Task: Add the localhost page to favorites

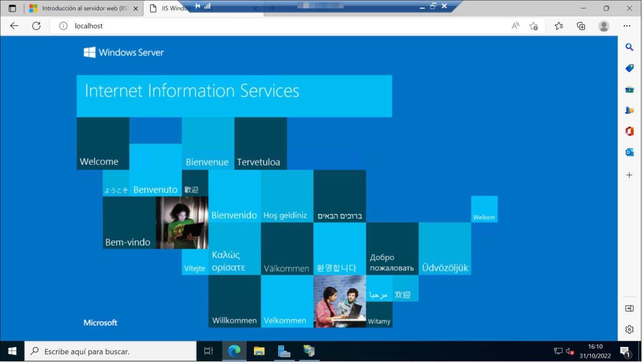Action: pyautogui.click(x=534, y=26)
